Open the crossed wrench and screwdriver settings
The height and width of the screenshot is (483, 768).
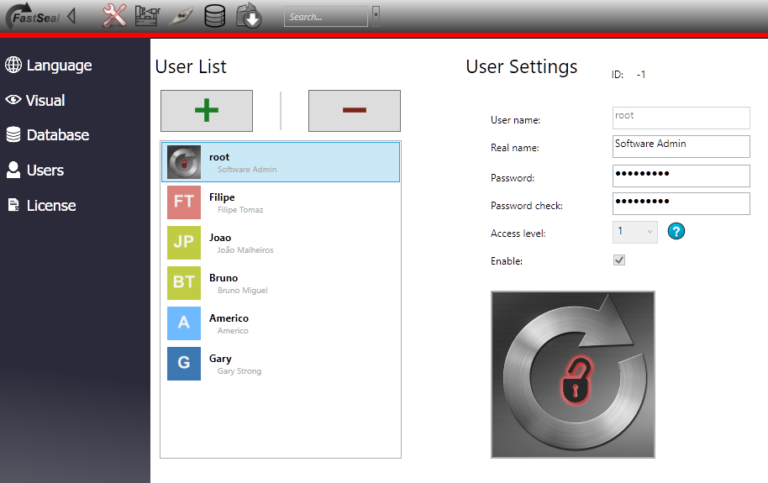114,16
